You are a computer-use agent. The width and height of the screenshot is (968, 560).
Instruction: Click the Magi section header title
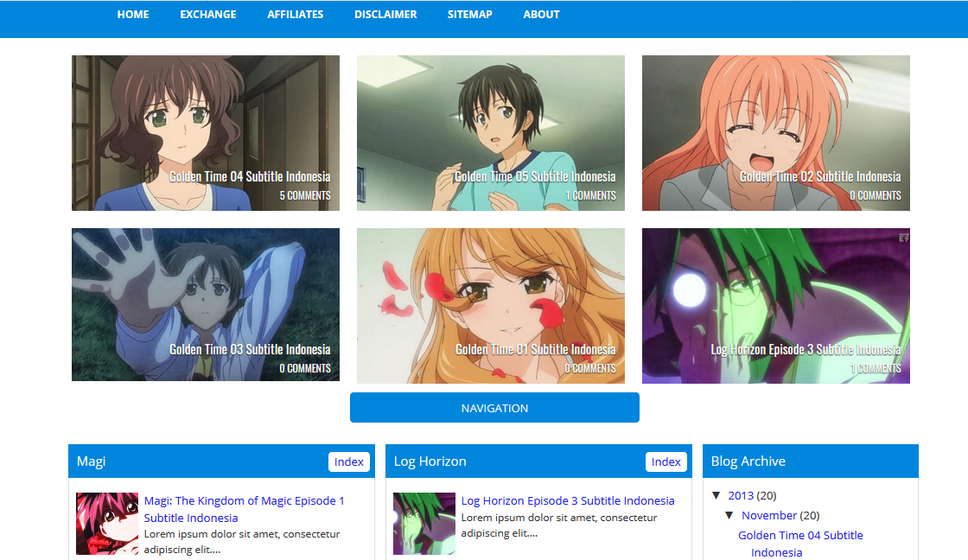pos(92,461)
